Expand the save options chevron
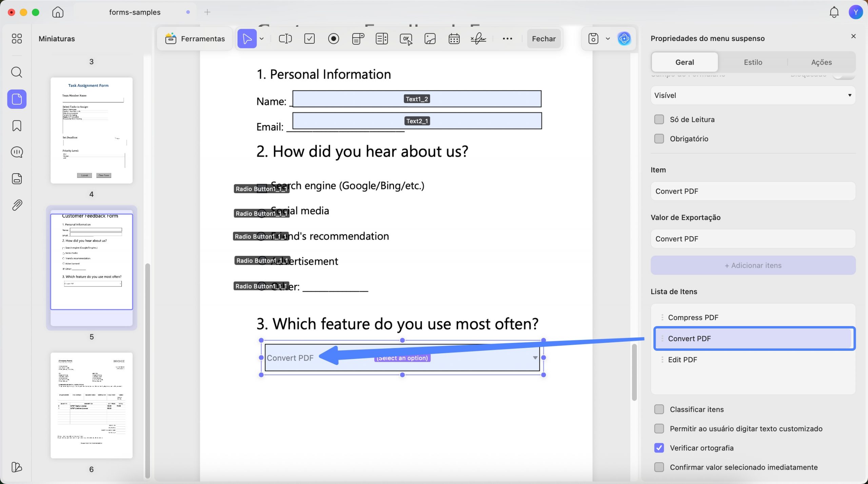The width and height of the screenshot is (868, 484). (x=608, y=39)
